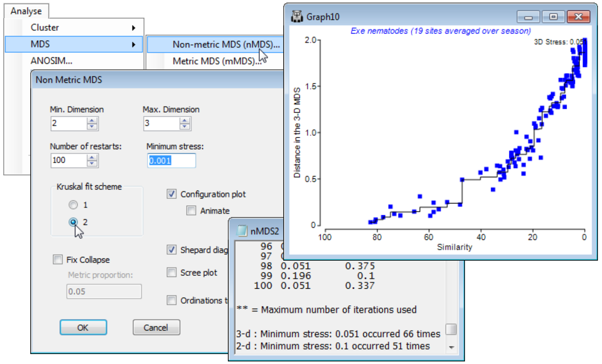The image size is (602, 364).
Task: Click the Graph10 window app icon
Action: [297, 17]
